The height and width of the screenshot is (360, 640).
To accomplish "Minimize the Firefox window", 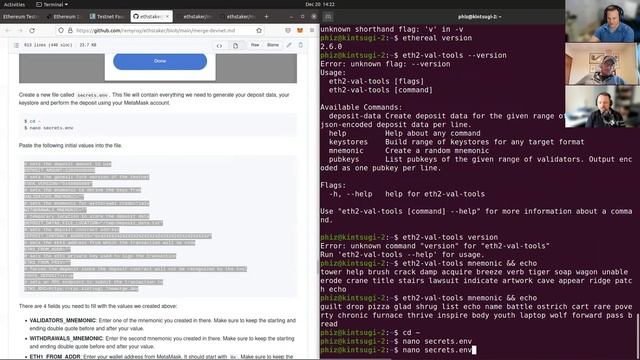I will point(291,17).
